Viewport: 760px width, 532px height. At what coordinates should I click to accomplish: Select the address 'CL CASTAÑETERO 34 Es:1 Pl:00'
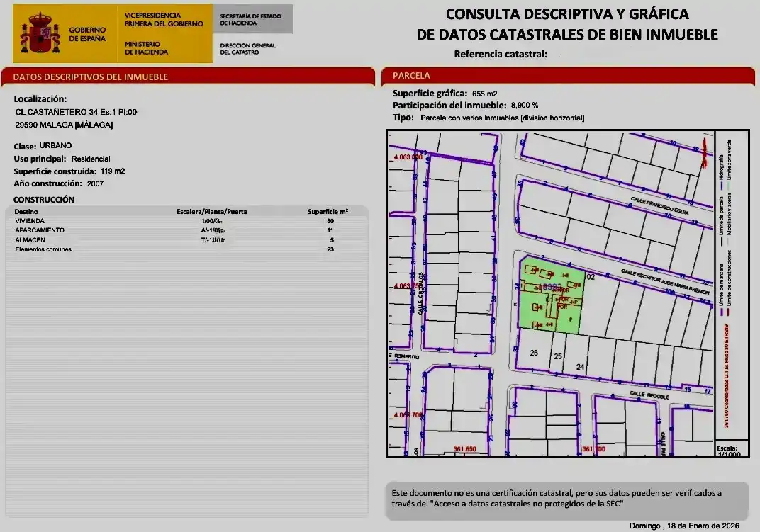76,112
